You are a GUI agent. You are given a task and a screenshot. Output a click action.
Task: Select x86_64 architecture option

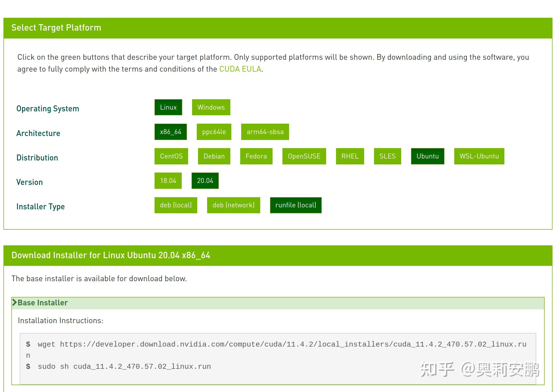click(171, 132)
